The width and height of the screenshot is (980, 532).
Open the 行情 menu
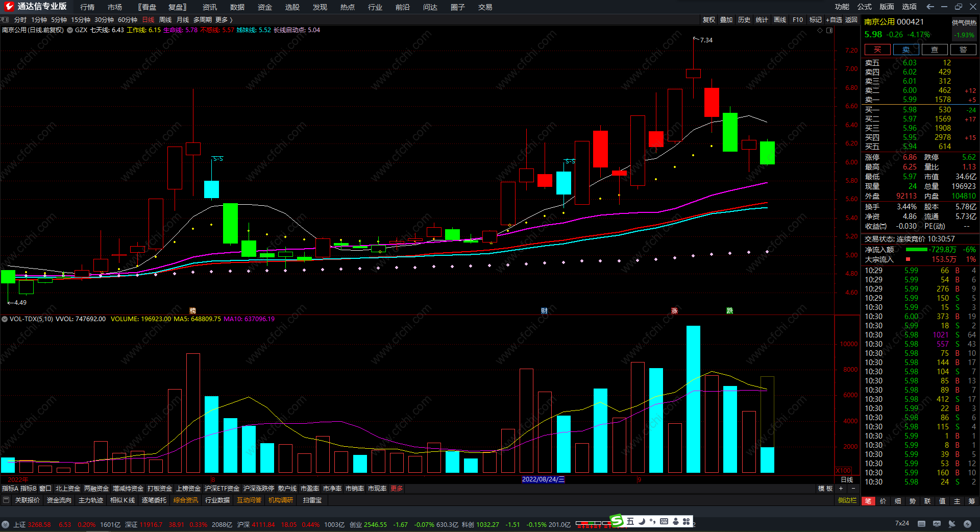click(87, 7)
